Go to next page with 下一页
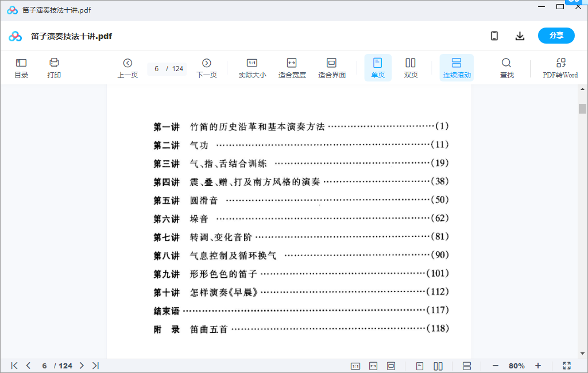The width and height of the screenshot is (588, 373). click(207, 68)
